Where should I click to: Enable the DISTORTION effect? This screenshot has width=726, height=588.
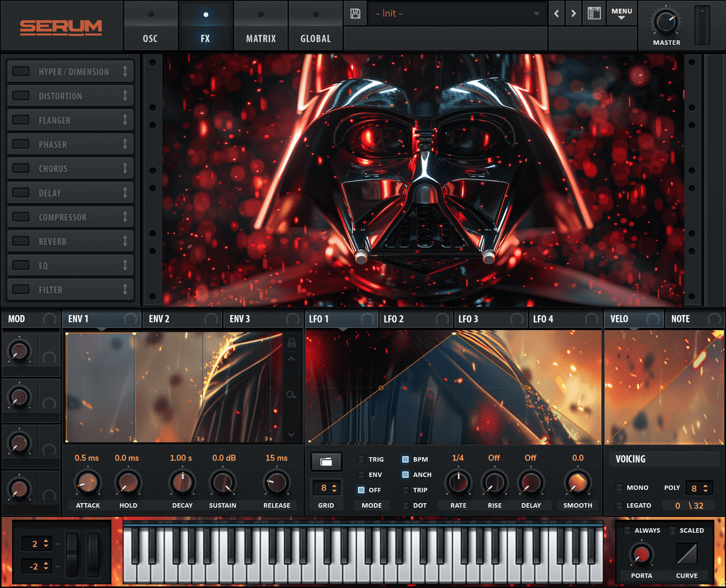(x=21, y=95)
